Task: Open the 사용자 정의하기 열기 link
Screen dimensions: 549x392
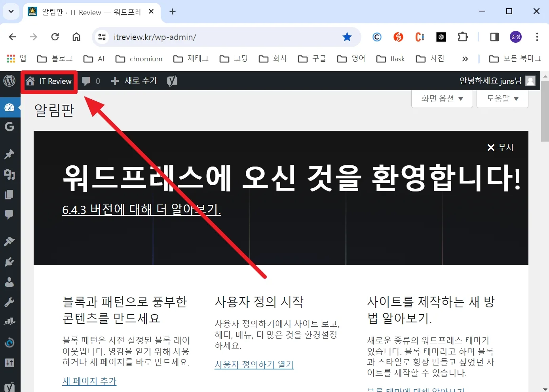Action: click(x=254, y=364)
